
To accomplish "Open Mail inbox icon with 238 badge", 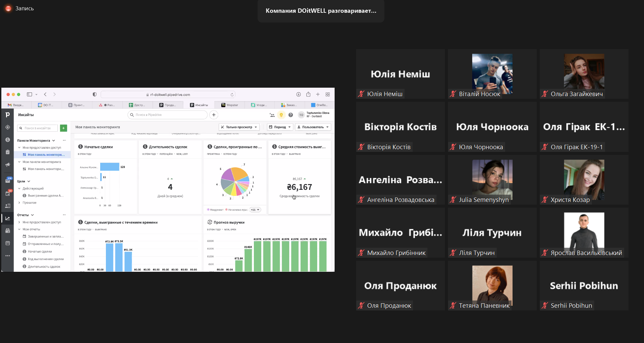I will 7,180.
